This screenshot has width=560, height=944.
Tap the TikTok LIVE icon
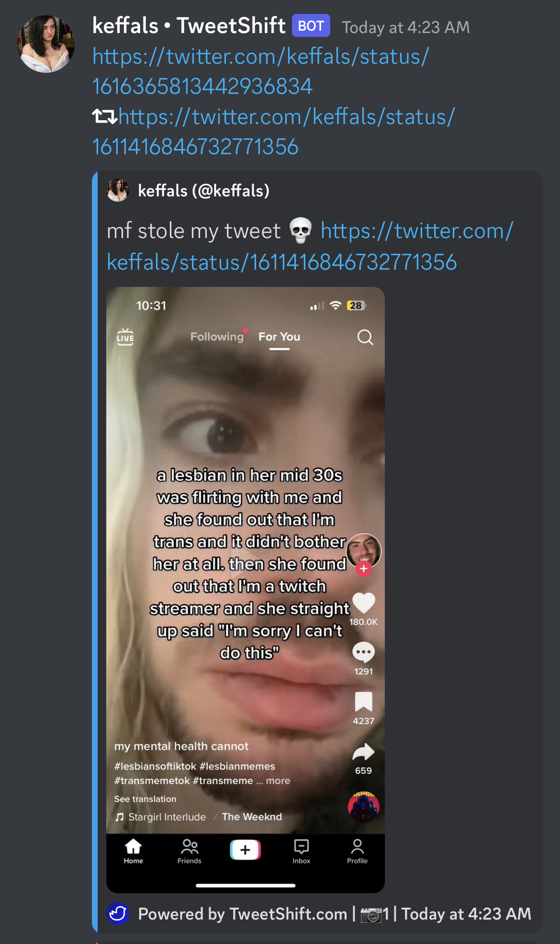(125, 337)
